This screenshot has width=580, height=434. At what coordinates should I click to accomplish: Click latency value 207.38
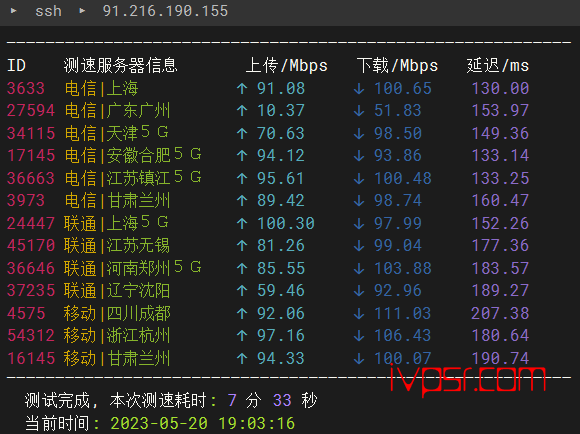[x=500, y=313]
